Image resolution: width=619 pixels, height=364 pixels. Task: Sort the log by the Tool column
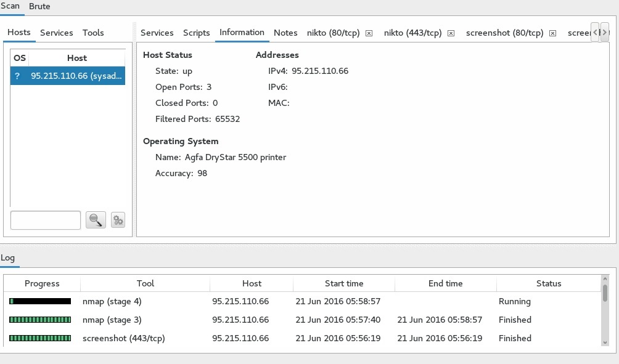(146, 283)
